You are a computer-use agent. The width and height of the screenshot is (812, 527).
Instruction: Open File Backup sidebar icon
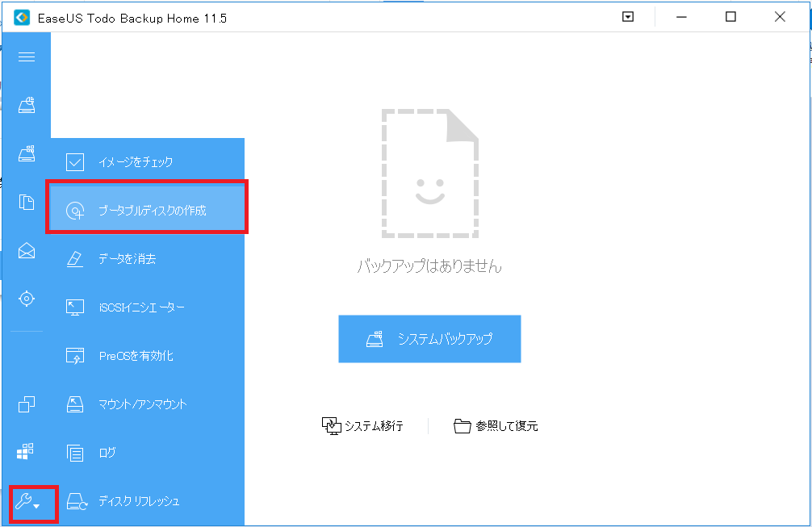coord(27,202)
